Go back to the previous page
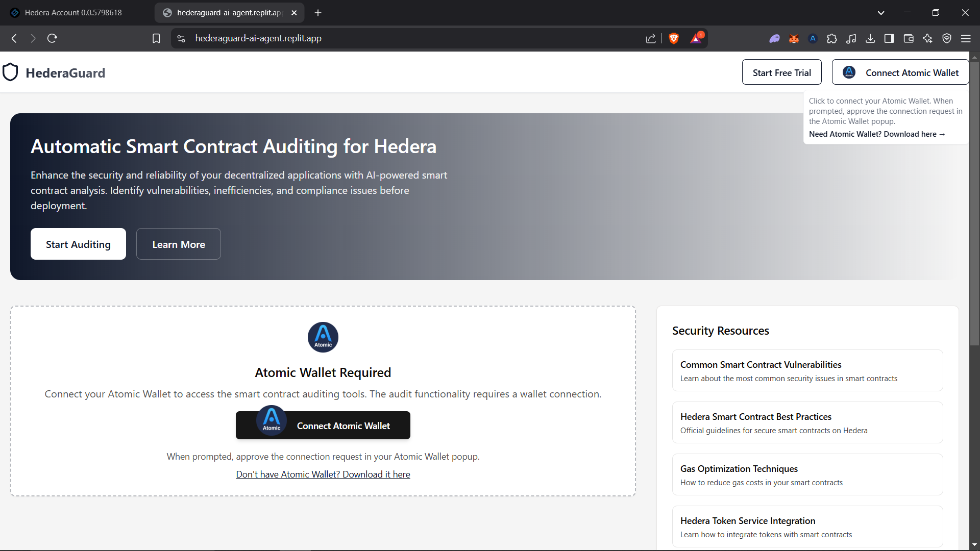Image resolution: width=980 pixels, height=551 pixels. [x=14, y=38]
